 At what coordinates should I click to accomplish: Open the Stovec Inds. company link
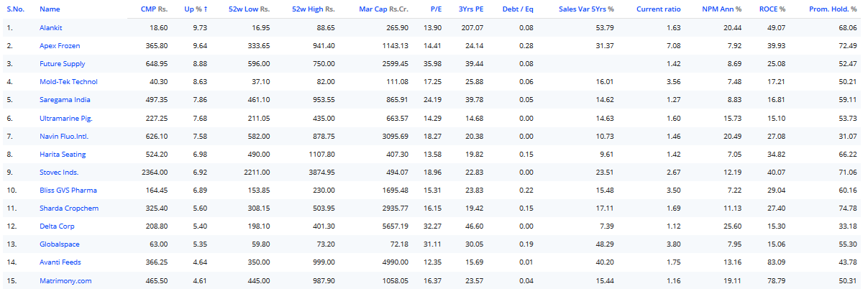(59, 172)
